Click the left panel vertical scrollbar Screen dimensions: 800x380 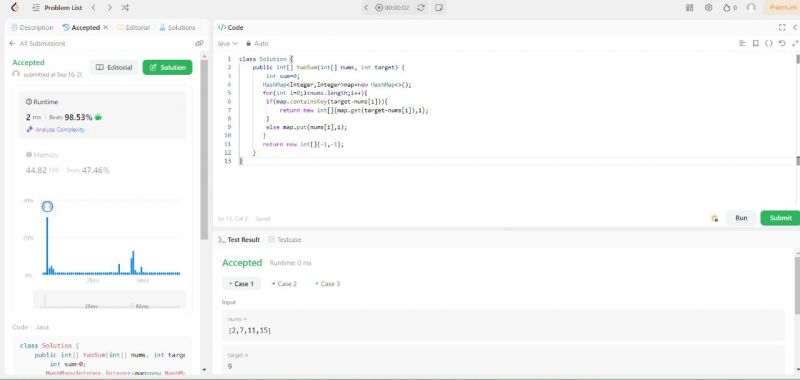click(204, 149)
